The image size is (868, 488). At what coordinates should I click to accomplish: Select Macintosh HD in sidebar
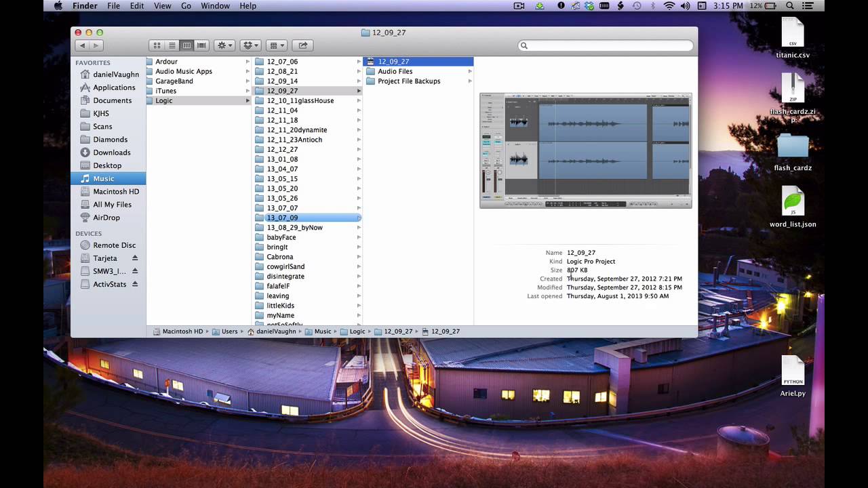pyautogui.click(x=108, y=191)
